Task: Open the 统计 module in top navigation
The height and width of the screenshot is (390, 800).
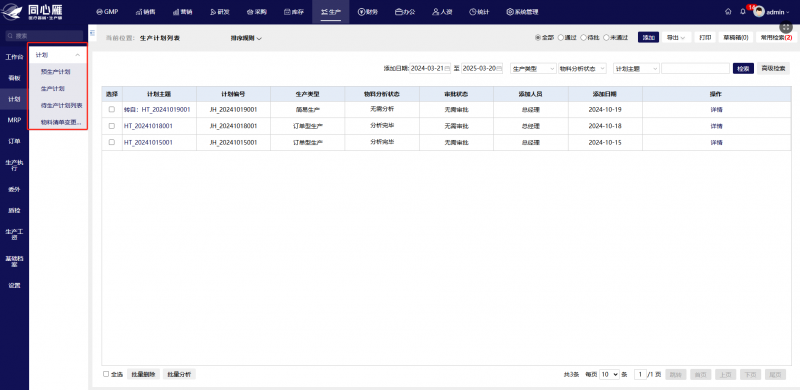Action: click(x=479, y=12)
